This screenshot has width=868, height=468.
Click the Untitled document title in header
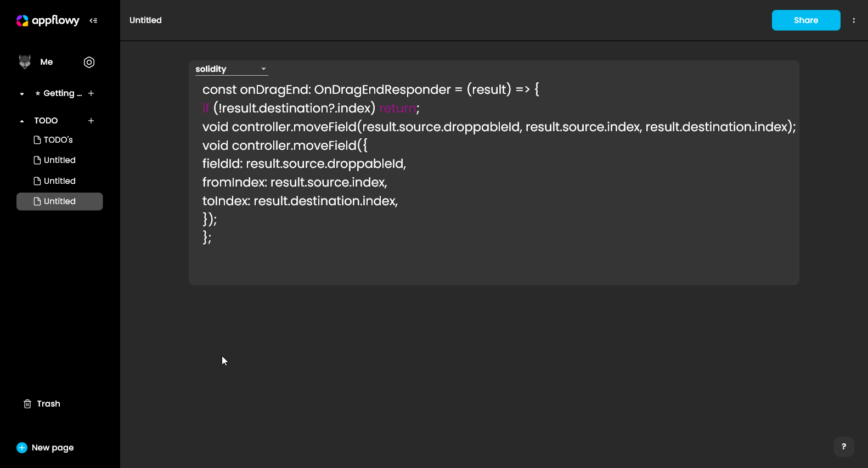[x=145, y=20]
